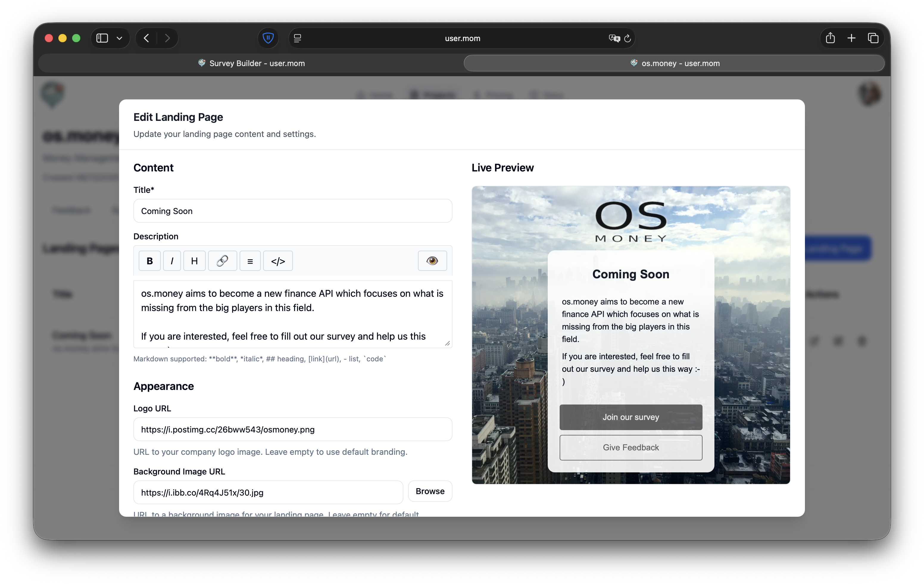Insert a link in the description

pyautogui.click(x=222, y=260)
